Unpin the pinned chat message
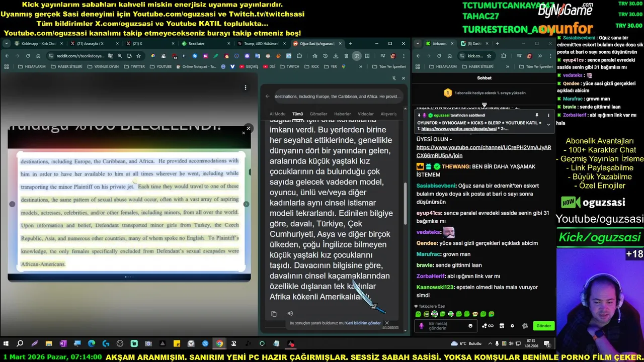Screen dimensions: 644x362 [537, 115]
